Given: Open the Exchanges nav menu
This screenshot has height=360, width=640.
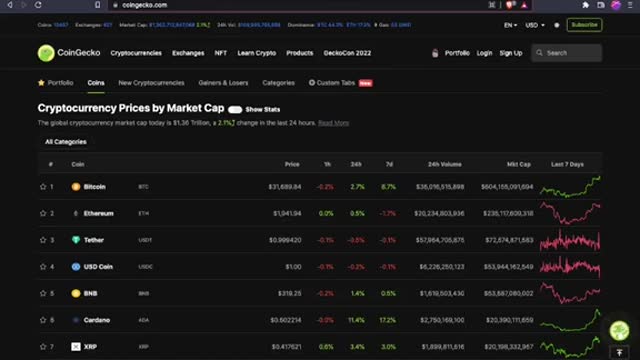Looking at the screenshot, I should pos(188,53).
